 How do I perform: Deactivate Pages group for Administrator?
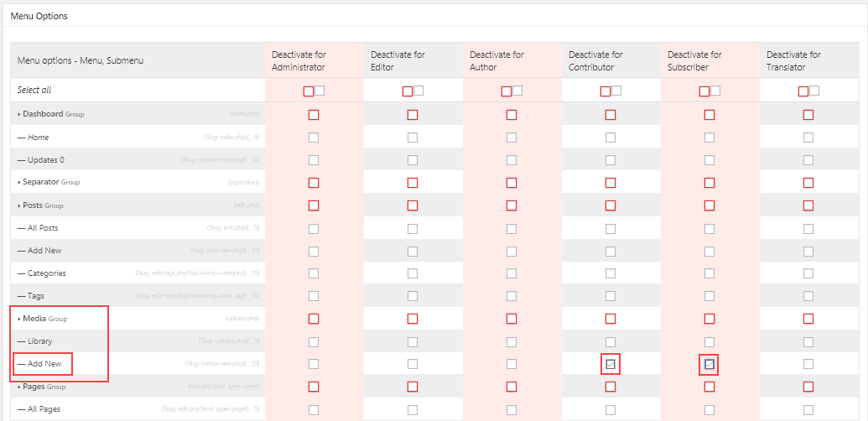coord(314,386)
